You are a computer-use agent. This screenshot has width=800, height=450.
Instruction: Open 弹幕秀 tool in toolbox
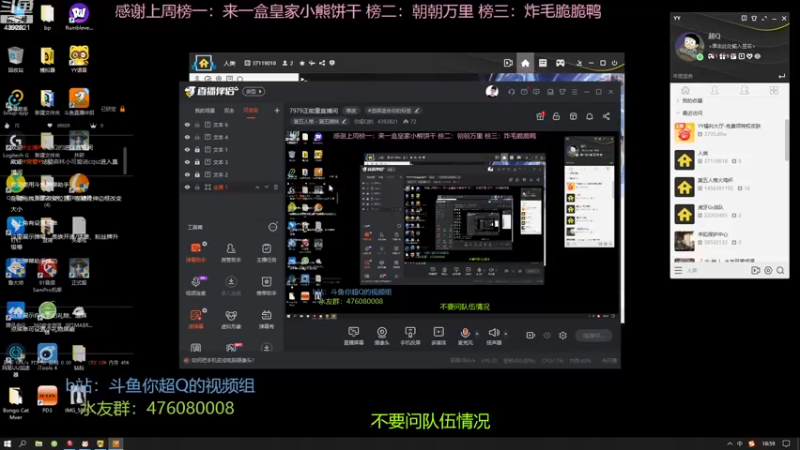tap(266, 319)
